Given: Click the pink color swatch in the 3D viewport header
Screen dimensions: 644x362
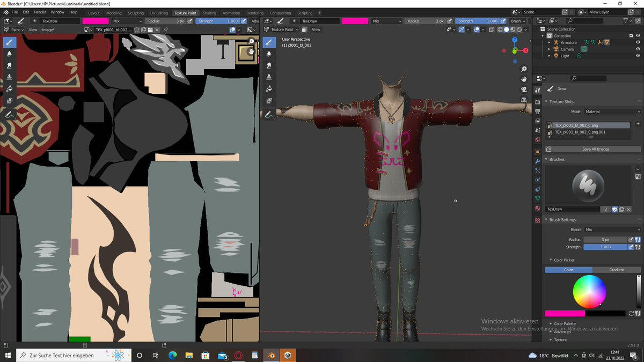Looking at the screenshot, I should [355, 21].
